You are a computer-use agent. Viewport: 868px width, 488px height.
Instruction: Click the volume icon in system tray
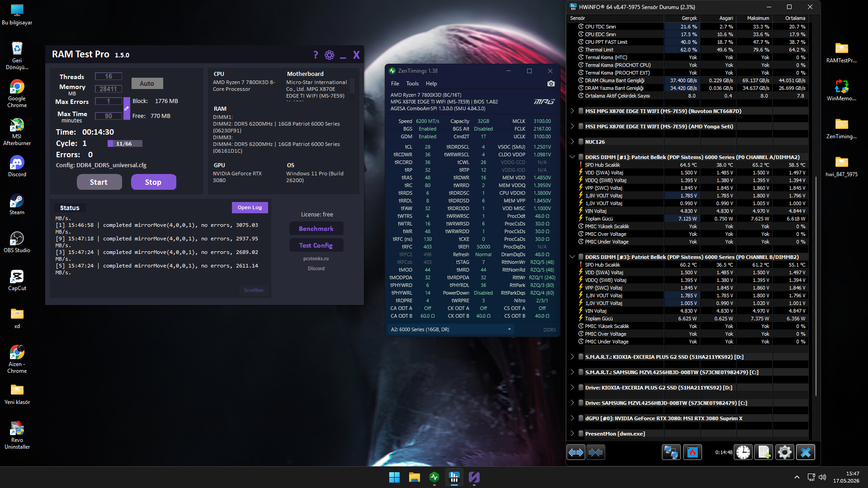click(x=822, y=477)
